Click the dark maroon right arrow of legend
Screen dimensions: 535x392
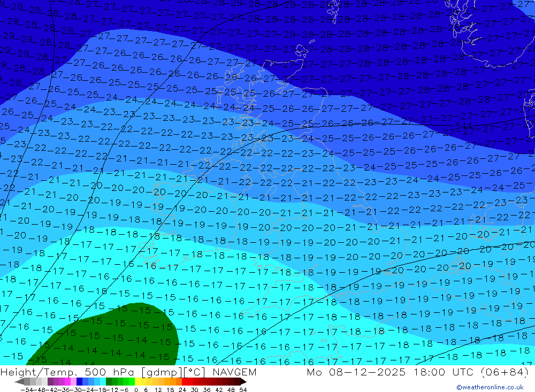pos(243,382)
